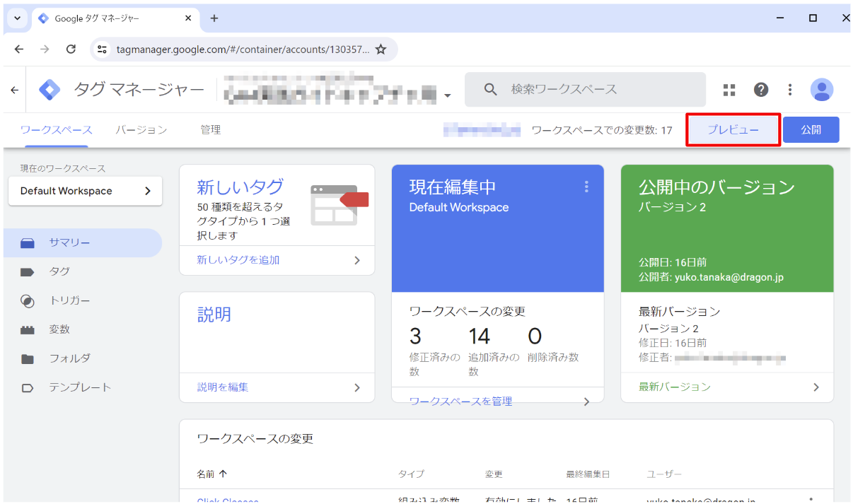Viewport: 853px width, 504px height.
Task: Click the 修正済みの数 value 3
Action: (415, 336)
